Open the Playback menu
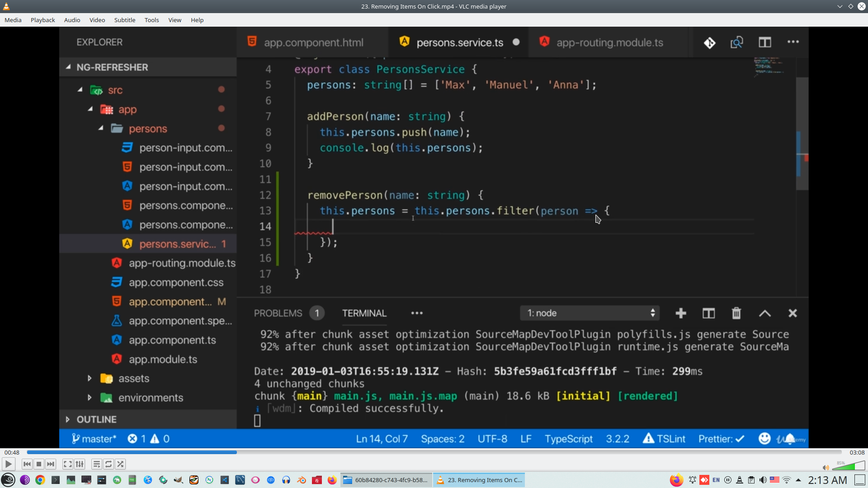Image resolution: width=868 pixels, height=488 pixels. click(42, 20)
